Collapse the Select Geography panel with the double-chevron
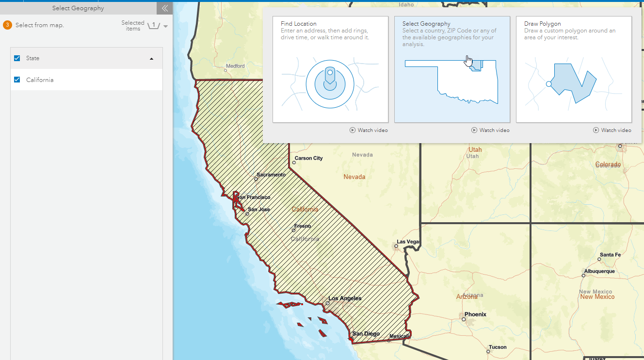Image resolution: width=644 pixels, height=360 pixels. [x=164, y=8]
